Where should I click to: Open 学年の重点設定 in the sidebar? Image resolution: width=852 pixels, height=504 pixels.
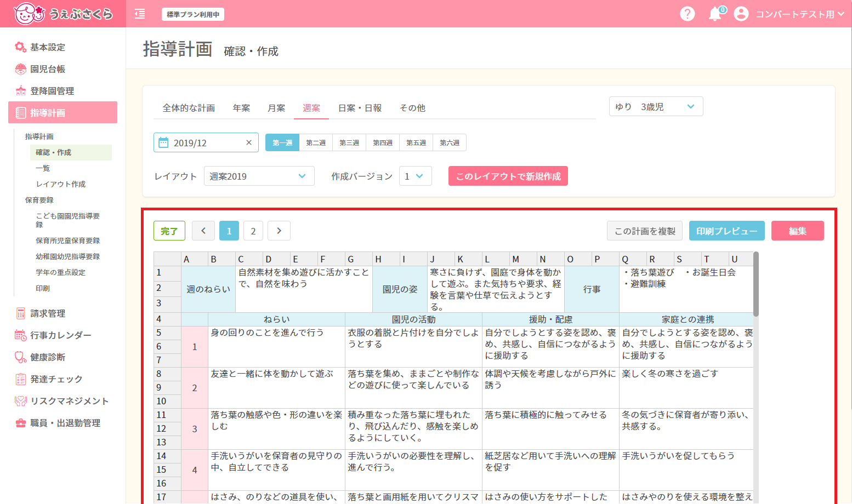(x=60, y=272)
